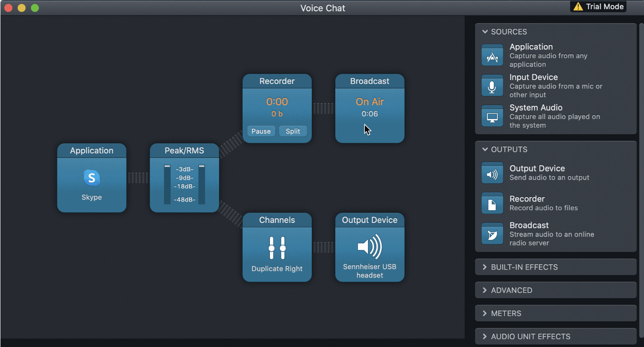Click the System Audio monitor icon
Screen dimensions: 644x347
492,116
